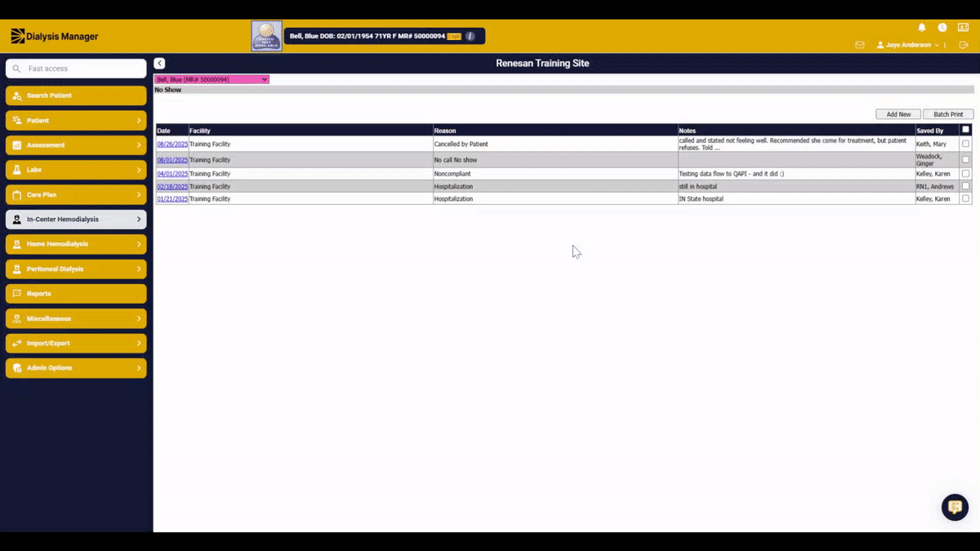Check the box for the 08/26/2025 row

tap(966, 144)
